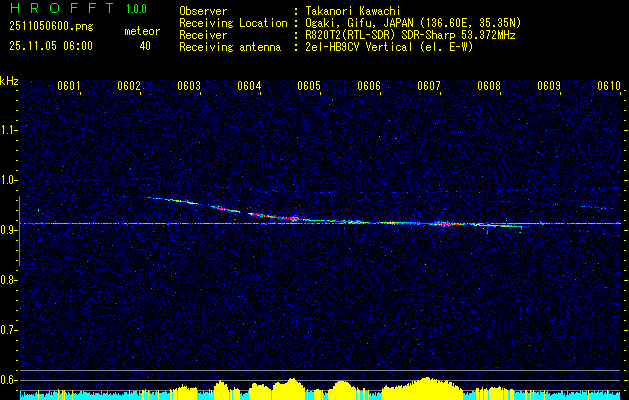The image size is (629, 400).
Task: Click the 0.9 kHz frequency tick
Action: point(9,229)
